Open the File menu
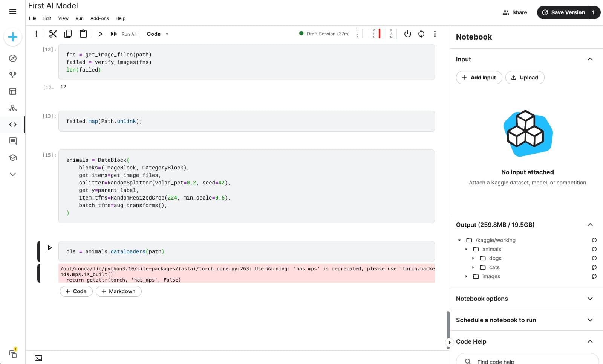This screenshot has width=603, height=364. [33, 18]
